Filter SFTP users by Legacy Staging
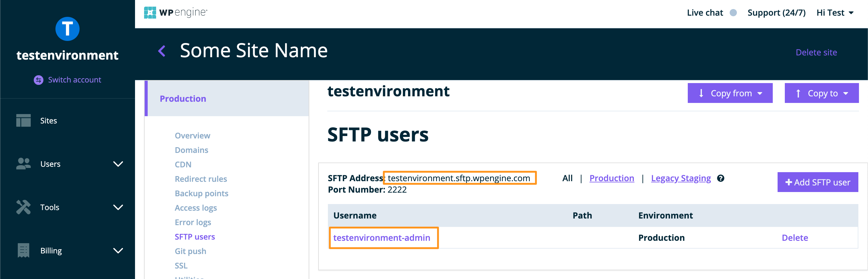 click(x=681, y=178)
